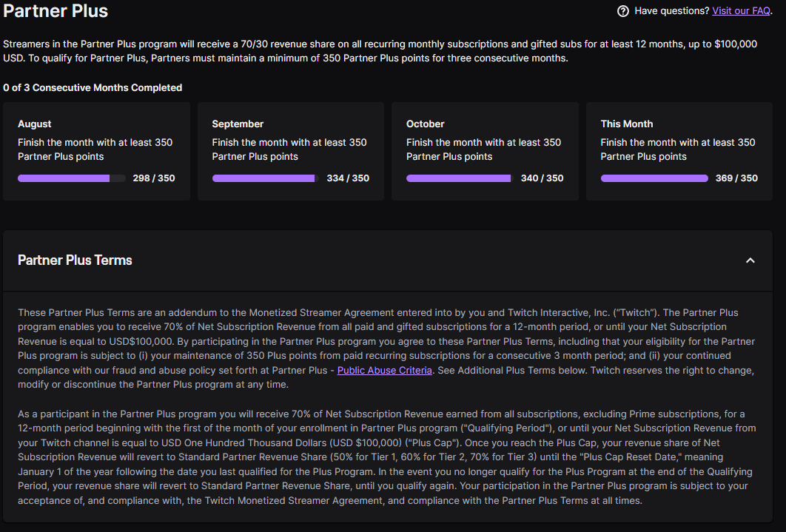Image resolution: width=786 pixels, height=532 pixels.
Task: Click the 340 / 350 points value
Action: (x=542, y=178)
